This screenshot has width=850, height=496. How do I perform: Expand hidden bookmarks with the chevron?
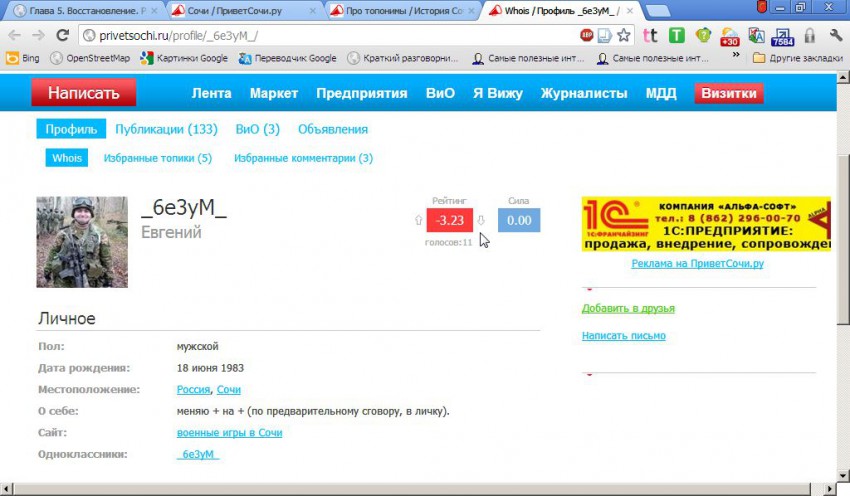(x=737, y=58)
